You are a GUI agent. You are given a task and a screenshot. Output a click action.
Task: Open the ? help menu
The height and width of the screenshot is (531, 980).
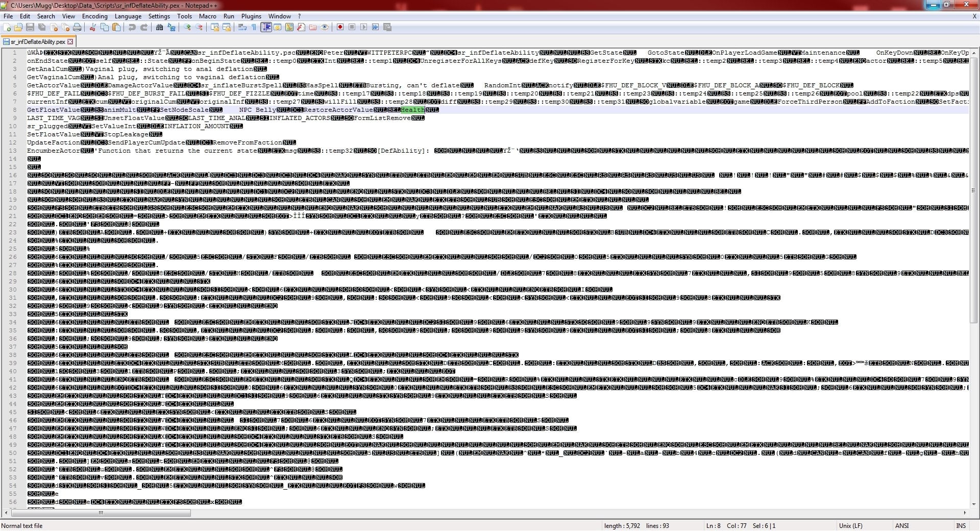[x=300, y=16]
